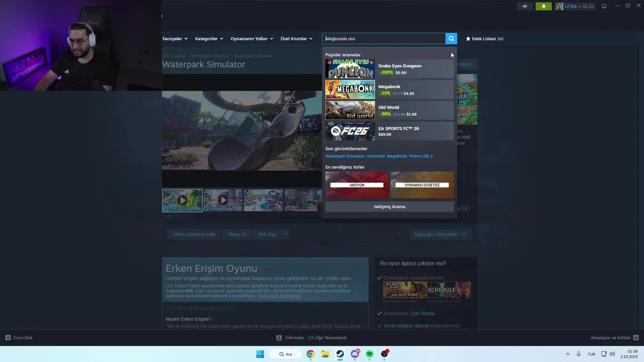
Task: Show hidden system tray icons
Action: 568,354
